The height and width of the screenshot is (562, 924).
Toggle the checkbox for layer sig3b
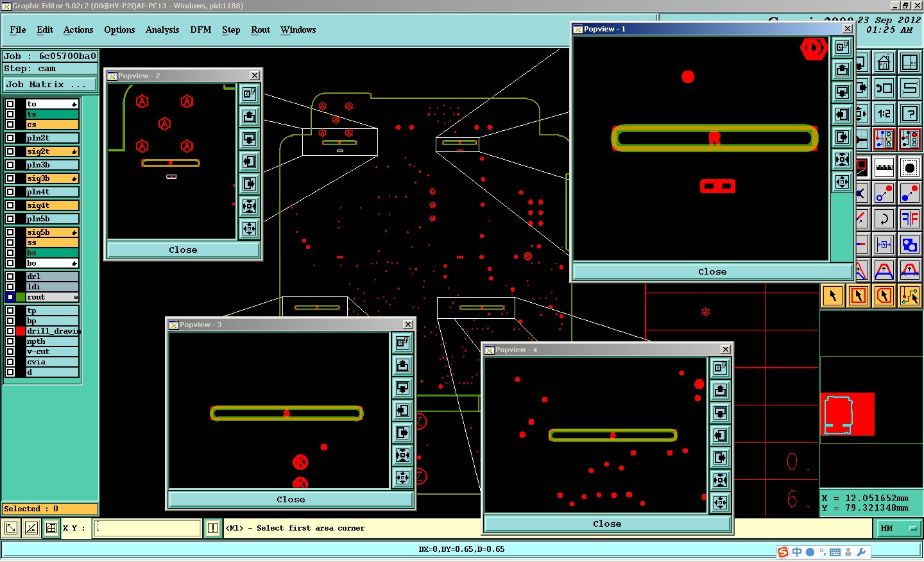coord(10,178)
